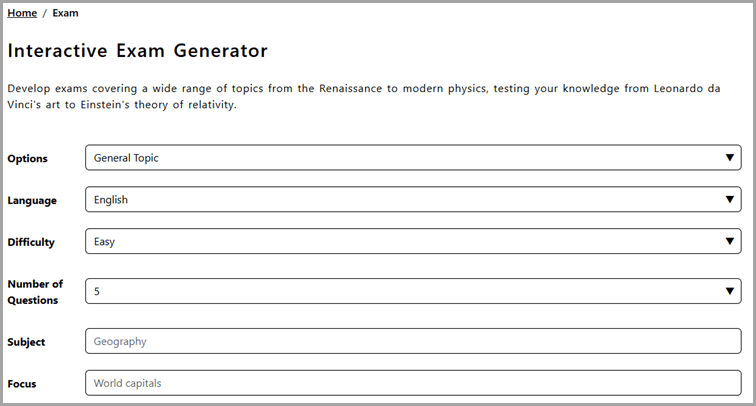The image size is (756, 406).
Task: Click the Difficulty field label
Action: point(31,242)
